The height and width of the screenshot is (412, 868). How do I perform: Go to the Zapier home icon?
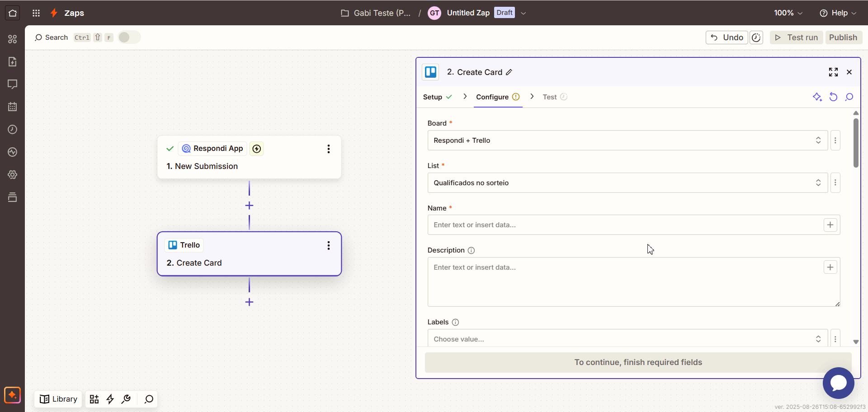(13, 13)
